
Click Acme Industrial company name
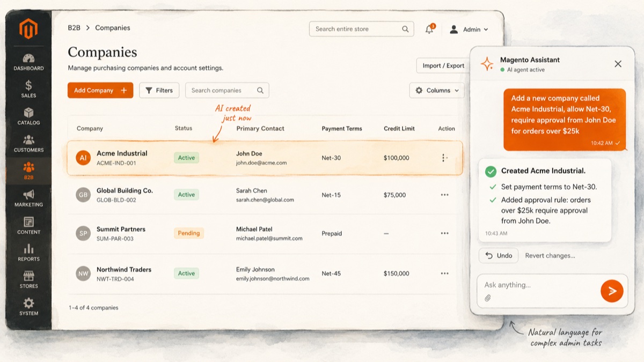(122, 153)
